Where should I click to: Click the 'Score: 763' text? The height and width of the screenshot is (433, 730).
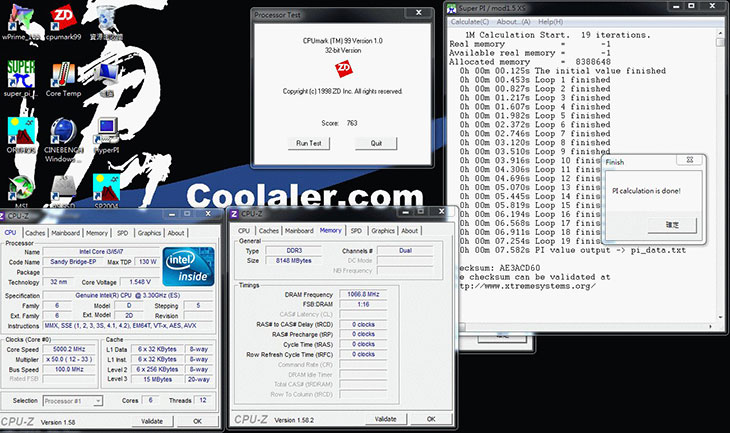tap(339, 123)
